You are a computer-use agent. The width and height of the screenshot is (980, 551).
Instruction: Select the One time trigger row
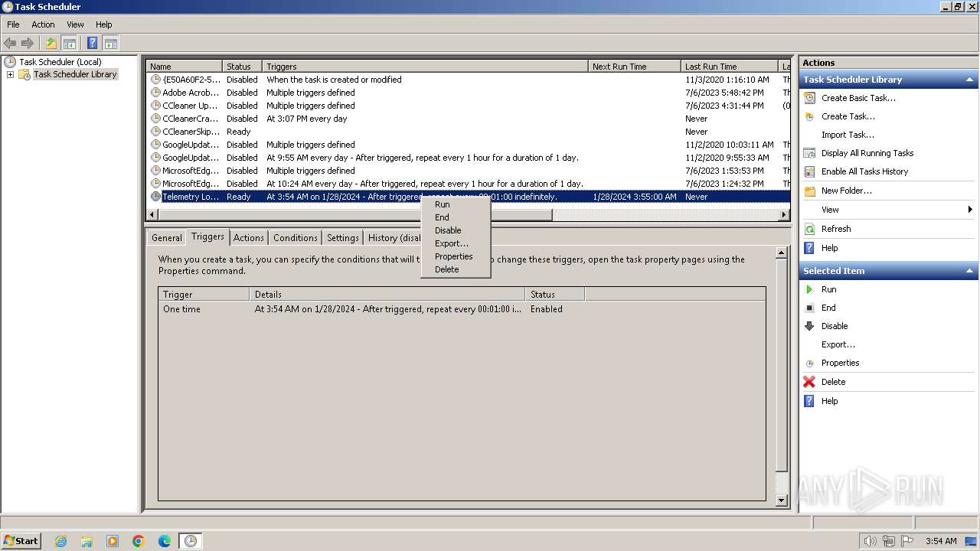462,309
